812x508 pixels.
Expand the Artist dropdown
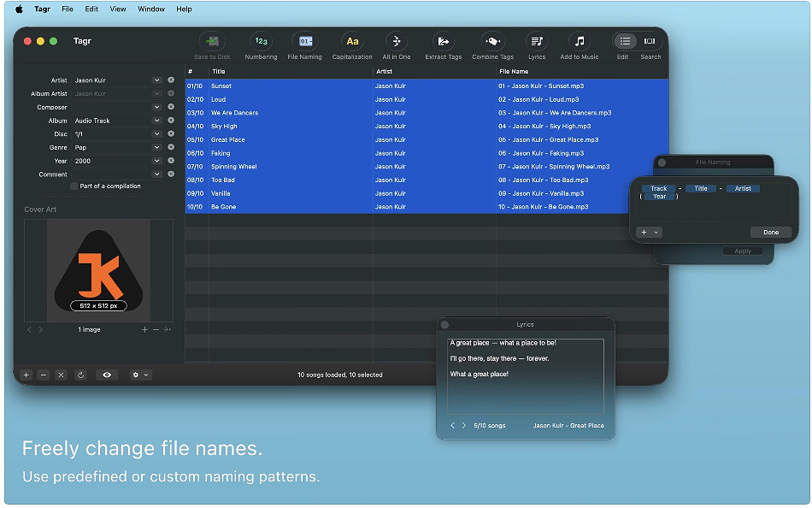pyautogui.click(x=156, y=80)
